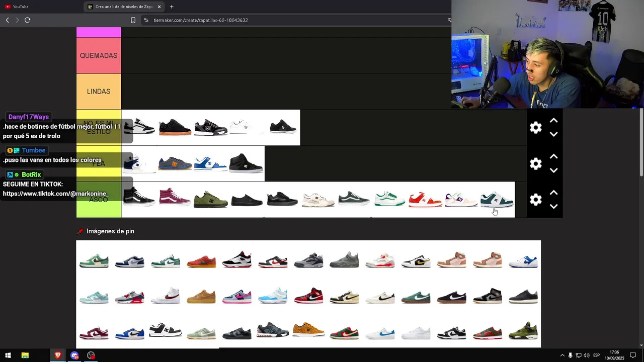This screenshot has width=644, height=362.
Task: Open a new browser tab
Action: pos(172,7)
